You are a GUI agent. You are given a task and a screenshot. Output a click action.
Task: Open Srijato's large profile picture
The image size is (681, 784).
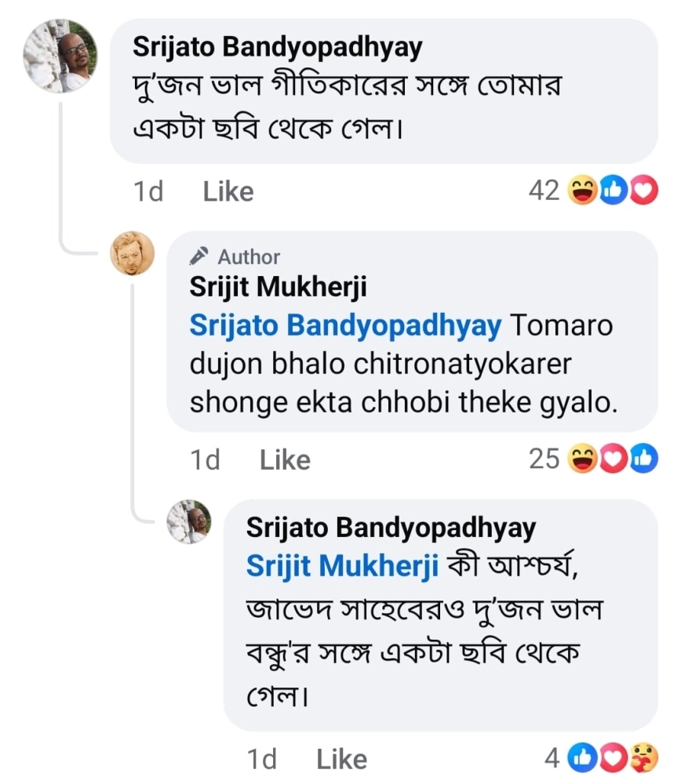pyautogui.click(x=60, y=56)
